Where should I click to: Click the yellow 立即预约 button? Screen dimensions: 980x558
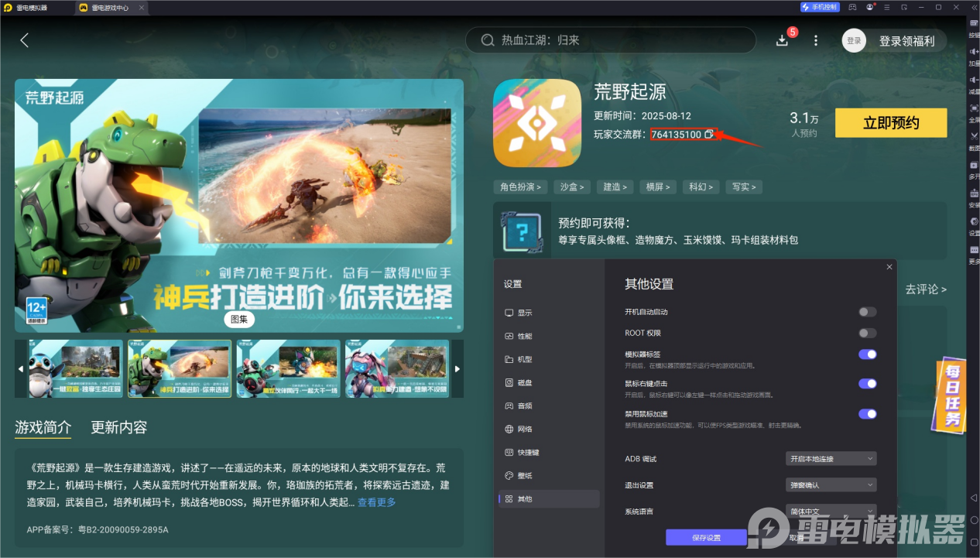tap(891, 123)
